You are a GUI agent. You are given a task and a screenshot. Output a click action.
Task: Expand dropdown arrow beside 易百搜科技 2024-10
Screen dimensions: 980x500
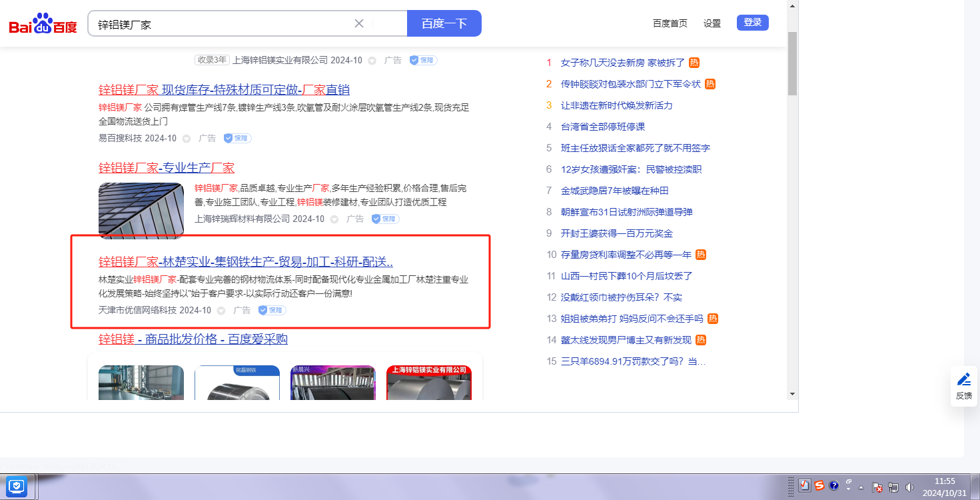187,139
